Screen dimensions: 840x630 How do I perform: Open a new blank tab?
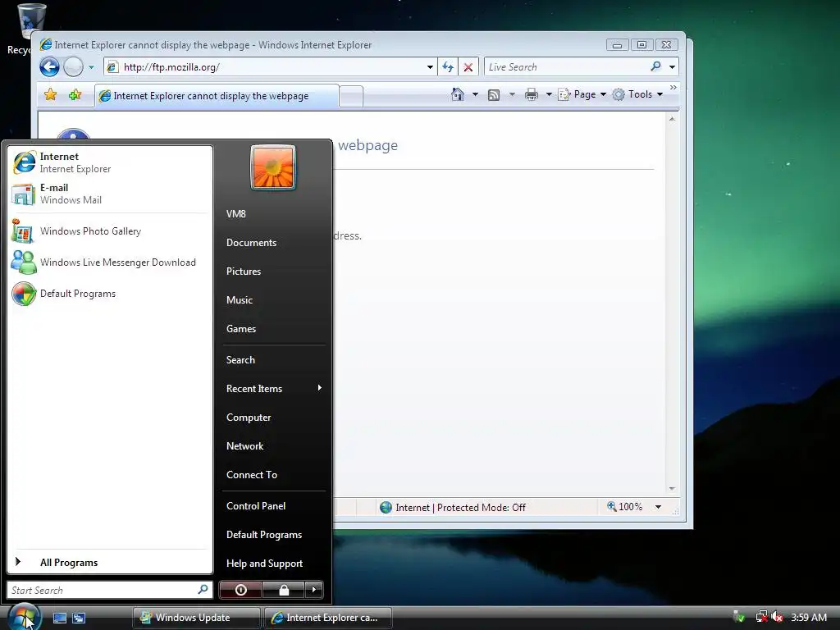coord(351,97)
